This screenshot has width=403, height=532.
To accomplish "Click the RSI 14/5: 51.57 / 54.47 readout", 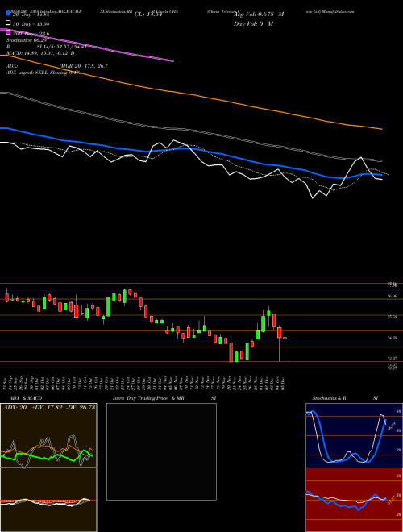I will click(47, 47).
